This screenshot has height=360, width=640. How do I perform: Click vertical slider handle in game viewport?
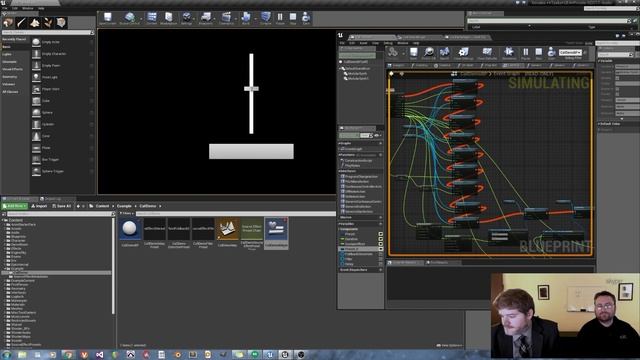251,89
